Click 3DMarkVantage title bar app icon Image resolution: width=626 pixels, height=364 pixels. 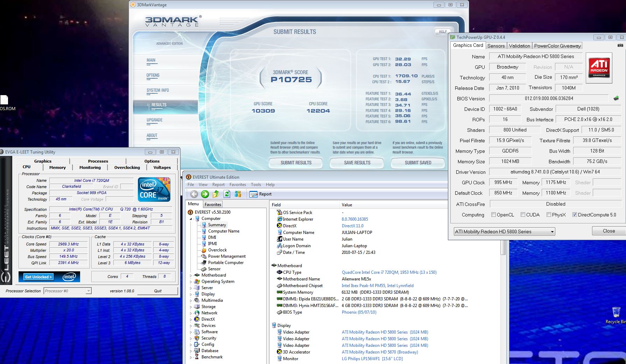pyautogui.click(x=133, y=5)
